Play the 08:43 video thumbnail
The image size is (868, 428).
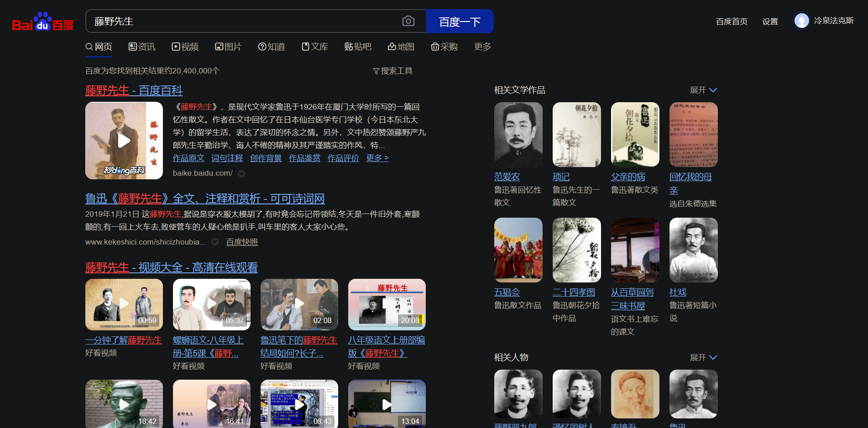299,404
